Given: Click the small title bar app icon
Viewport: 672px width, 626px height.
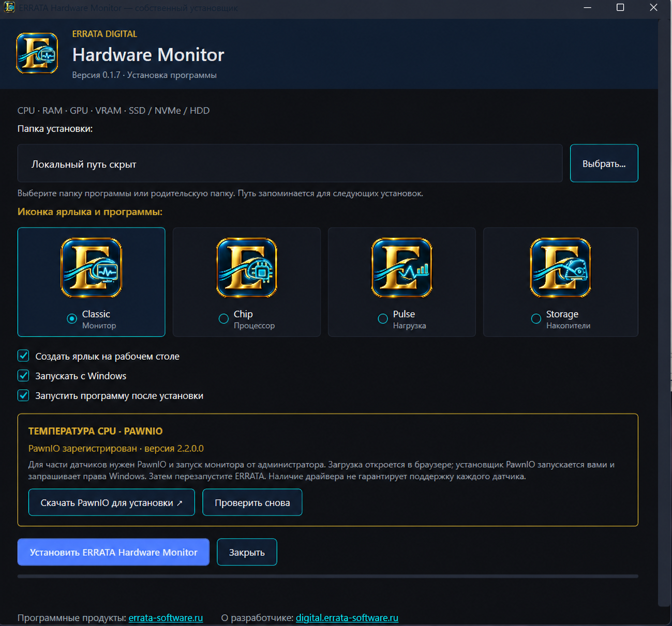Looking at the screenshot, I should click(x=9, y=7).
